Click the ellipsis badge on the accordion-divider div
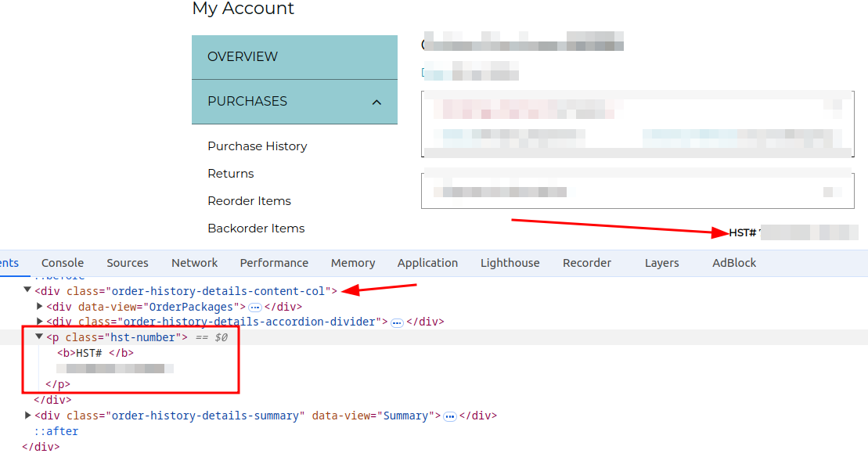 397,322
